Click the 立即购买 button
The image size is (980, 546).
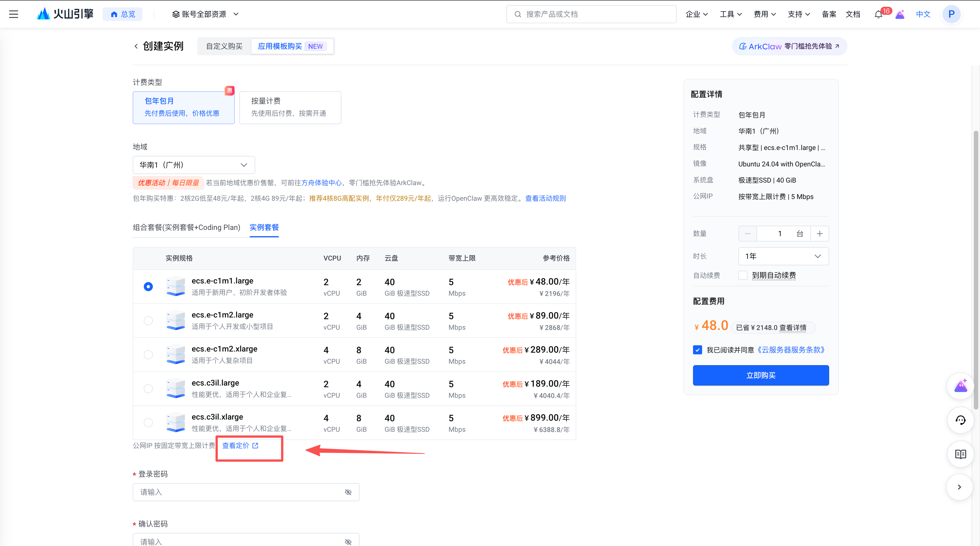point(761,375)
